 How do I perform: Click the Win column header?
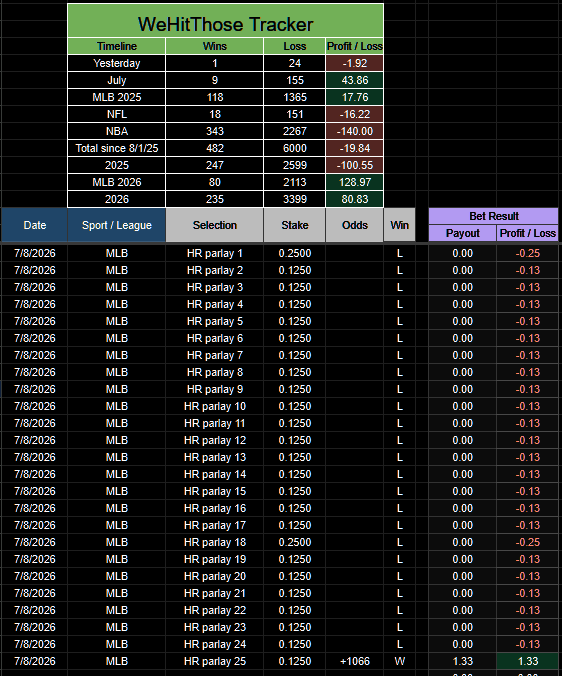[x=400, y=225]
